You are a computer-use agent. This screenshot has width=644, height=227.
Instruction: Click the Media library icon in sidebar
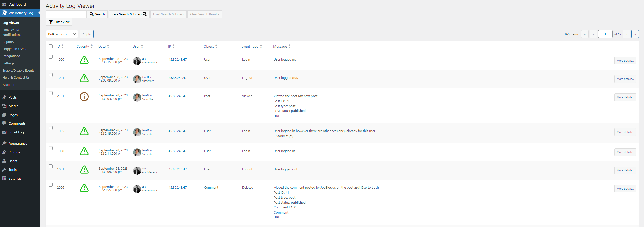(x=4, y=106)
